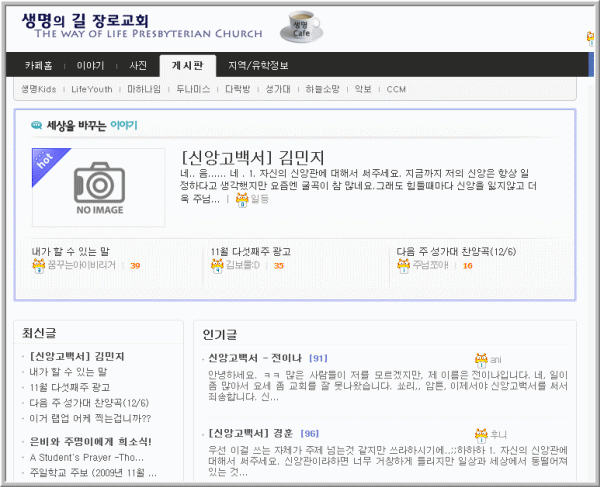Click the comment count 35
Viewport: 600px width, 487px height.
click(x=279, y=265)
